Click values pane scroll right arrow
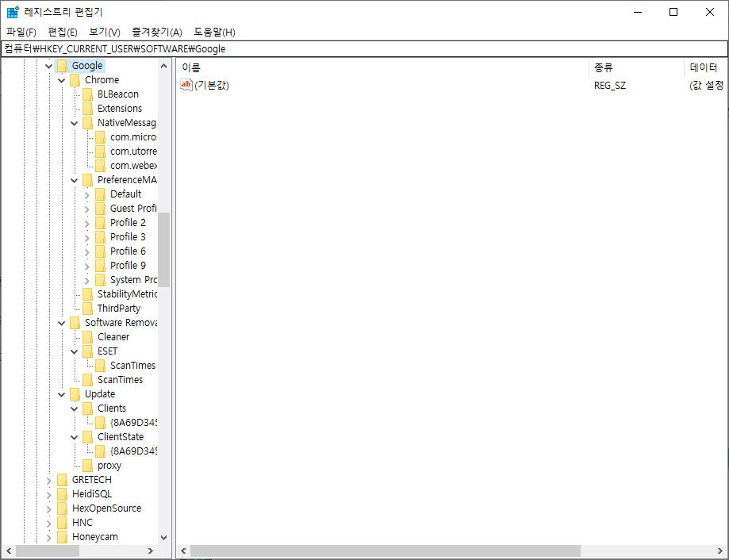This screenshot has width=729, height=560. (x=720, y=550)
